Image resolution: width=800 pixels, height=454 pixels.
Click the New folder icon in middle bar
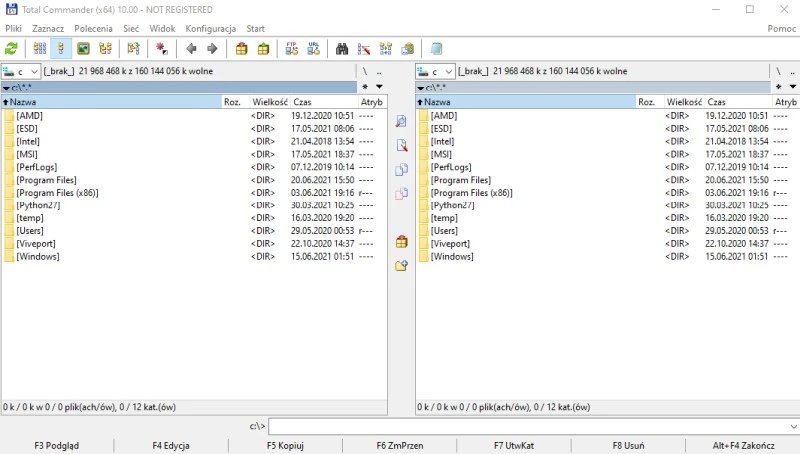(x=402, y=266)
